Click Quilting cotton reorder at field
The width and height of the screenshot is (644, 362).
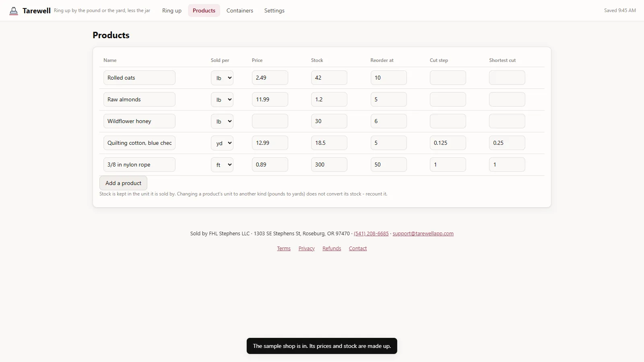[389, 143]
